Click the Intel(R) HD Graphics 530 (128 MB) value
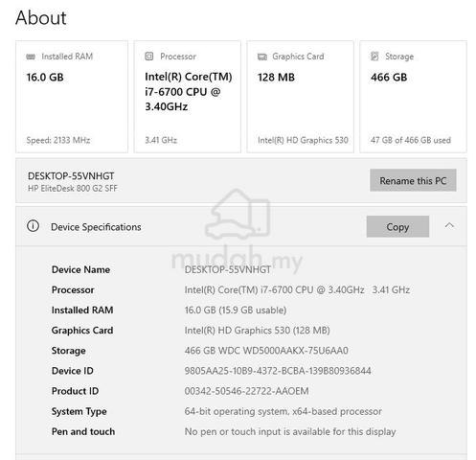This screenshot has height=460, width=476. [257, 331]
